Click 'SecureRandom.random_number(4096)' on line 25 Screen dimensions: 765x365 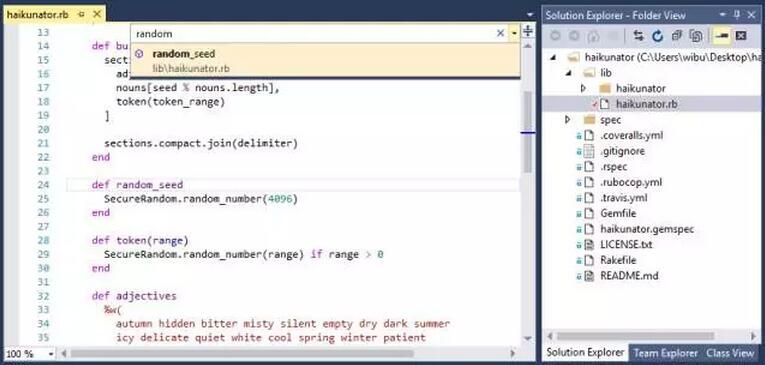[201, 199]
